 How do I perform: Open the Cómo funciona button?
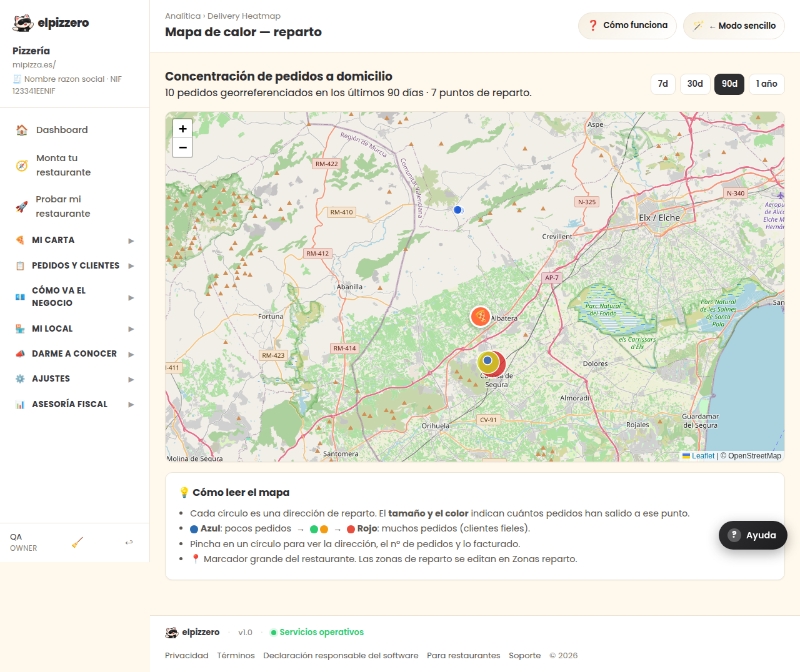(627, 26)
